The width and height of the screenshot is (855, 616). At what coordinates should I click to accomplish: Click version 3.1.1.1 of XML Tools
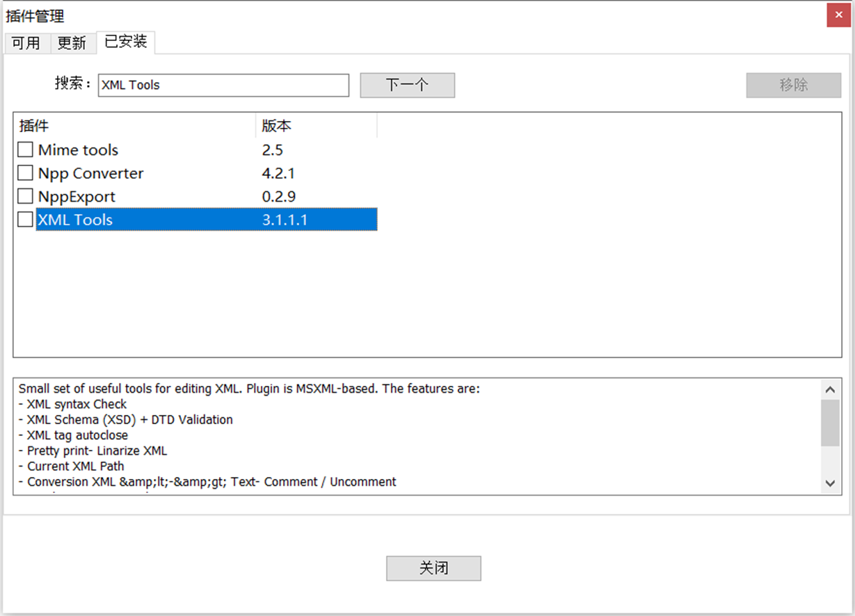tap(285, 220)
